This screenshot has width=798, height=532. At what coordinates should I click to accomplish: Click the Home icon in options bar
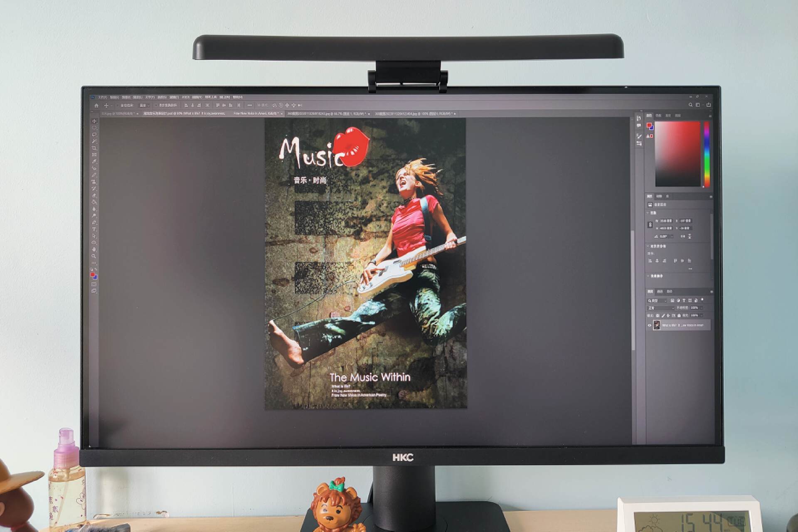(96, 106)
